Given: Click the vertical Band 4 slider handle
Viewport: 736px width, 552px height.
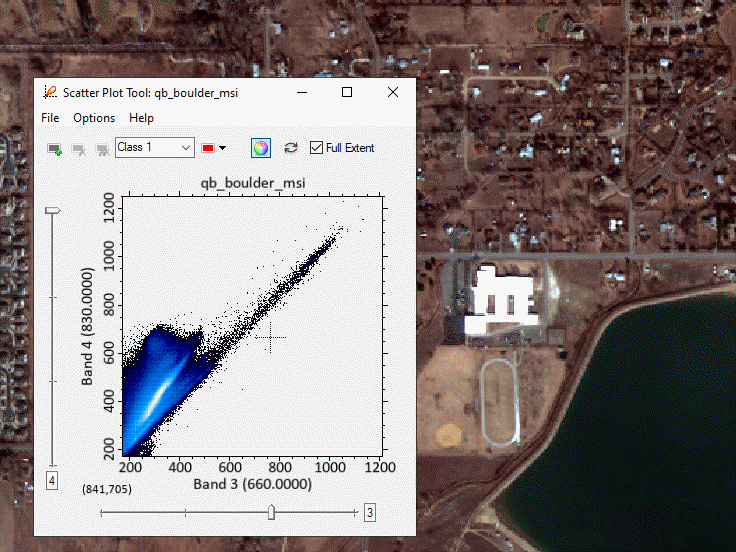Looking at the screenshot, I should [x=53, y=211].
